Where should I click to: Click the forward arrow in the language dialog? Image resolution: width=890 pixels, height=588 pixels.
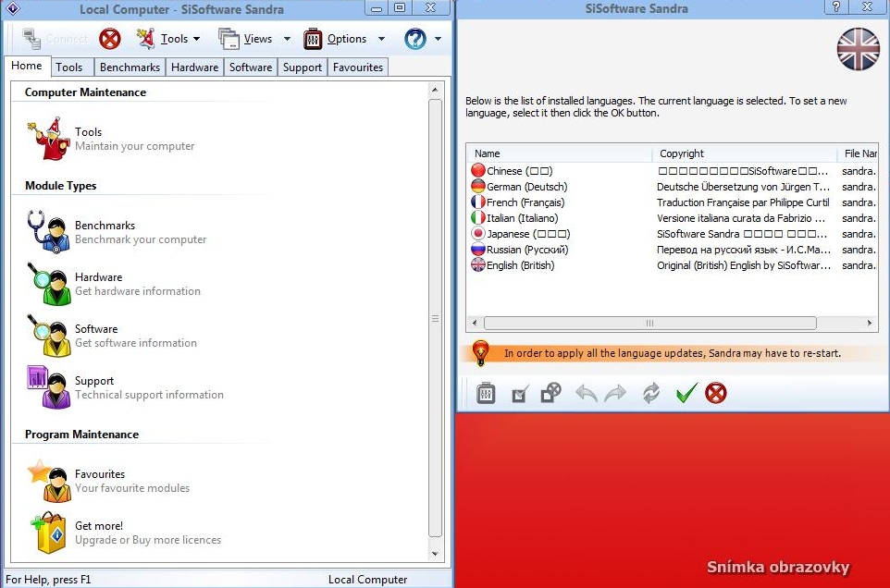[616, 393]
